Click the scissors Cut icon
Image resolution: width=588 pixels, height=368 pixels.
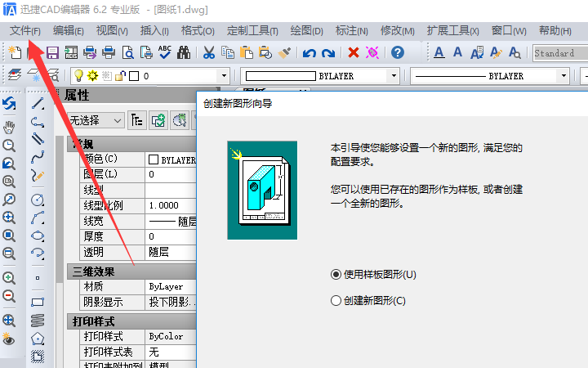[209, 52]
